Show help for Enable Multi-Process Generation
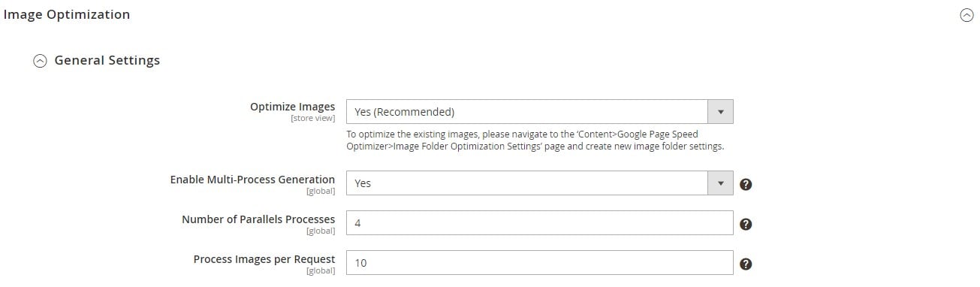The height and width of the screenshot is (287, 980). click(746, 184)
